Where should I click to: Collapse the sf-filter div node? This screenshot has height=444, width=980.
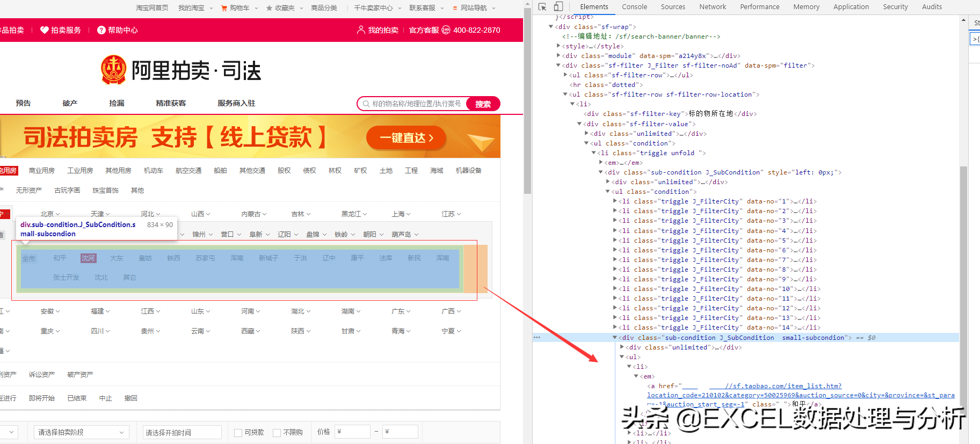[x=558, y=65]
